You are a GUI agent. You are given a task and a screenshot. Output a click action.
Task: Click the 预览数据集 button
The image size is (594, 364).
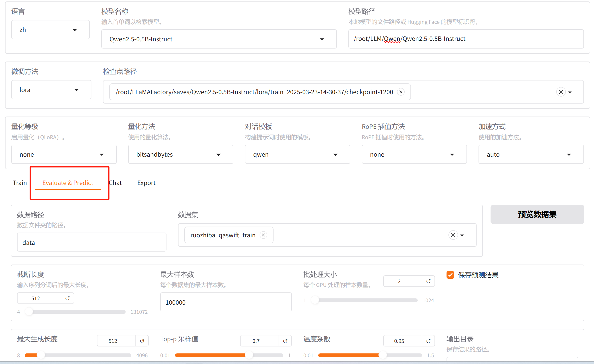[537, 214]
